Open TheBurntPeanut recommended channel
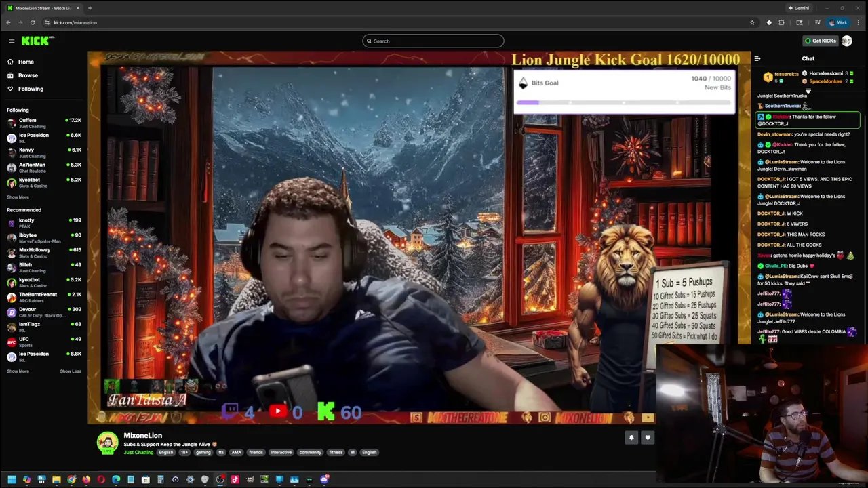 (x=43, y=298)
